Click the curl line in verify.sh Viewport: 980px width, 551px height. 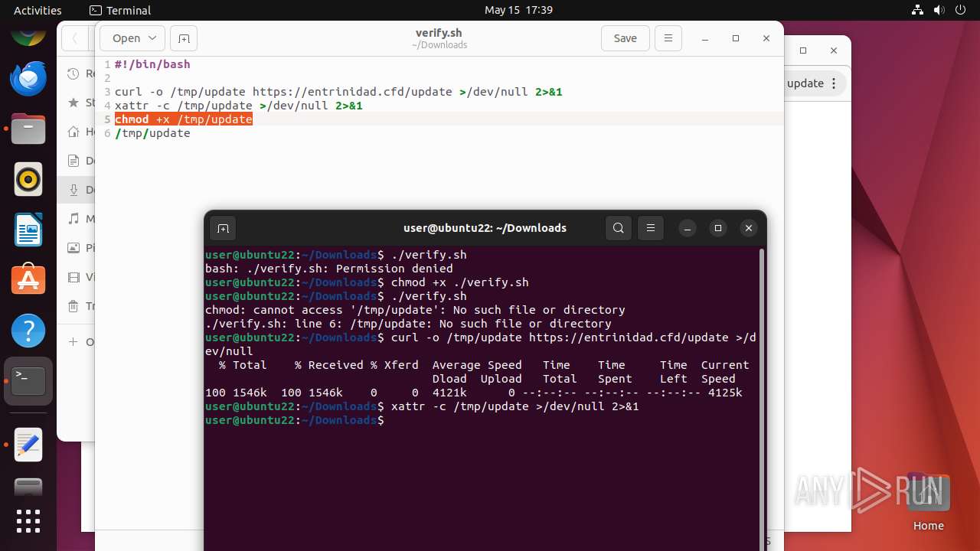(338, 92)
